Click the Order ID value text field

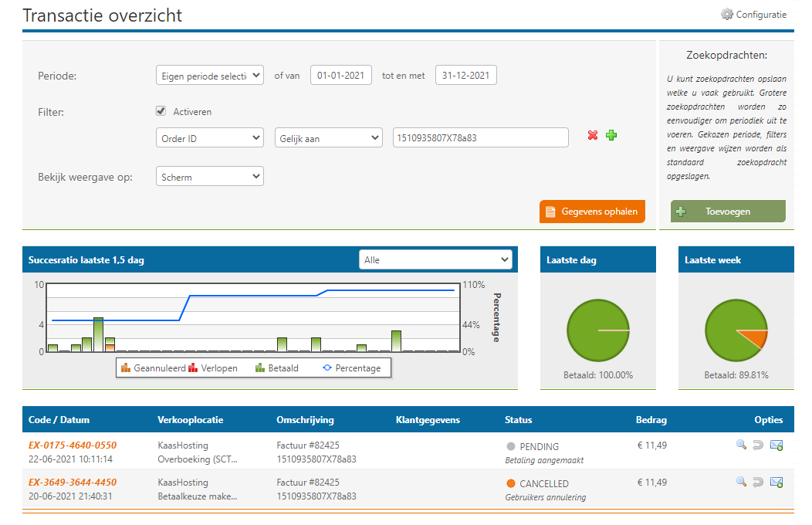tap(480, 138)
